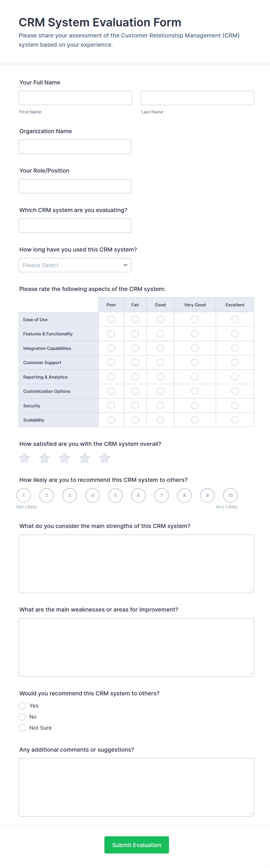Select recommendation score 10
This screenshot has height=868, width=270.
pos(230,495)
